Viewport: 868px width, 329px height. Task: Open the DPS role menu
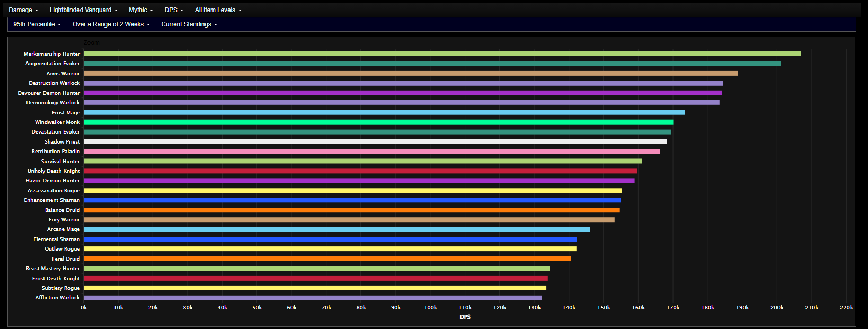tap(173, 10)
